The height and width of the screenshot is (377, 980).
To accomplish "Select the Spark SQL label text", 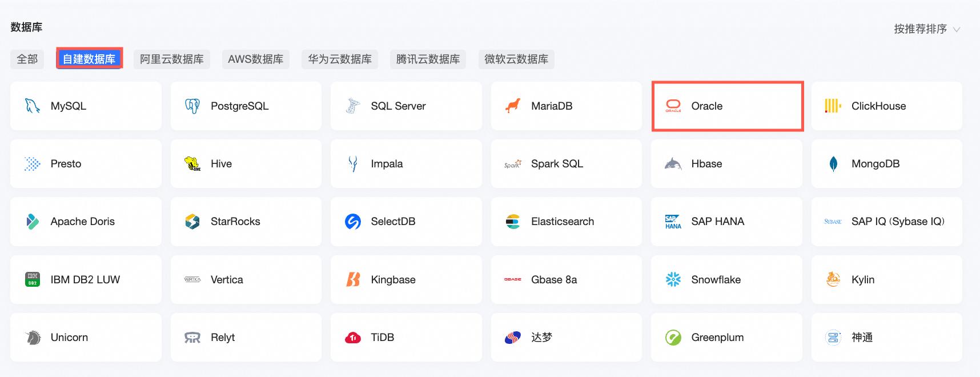I will click(x=557, y=164).
